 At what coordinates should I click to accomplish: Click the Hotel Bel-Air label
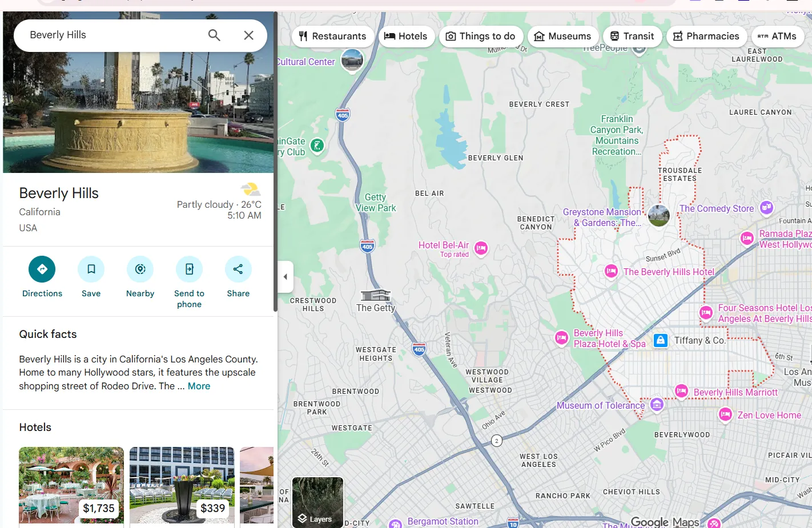pos(444,245)
